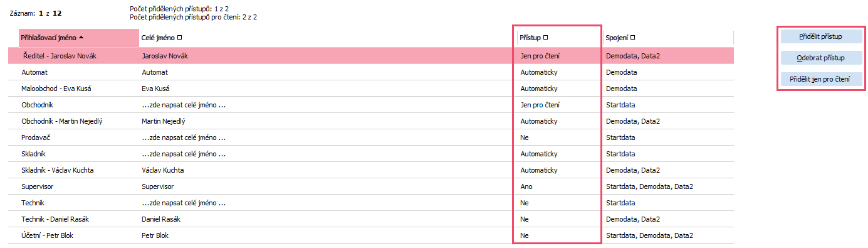Click the Přidělit přístup button
Image resolution: width=868 pixels, height=248 pixels.
pyautogui.click(x=821, y=36)
